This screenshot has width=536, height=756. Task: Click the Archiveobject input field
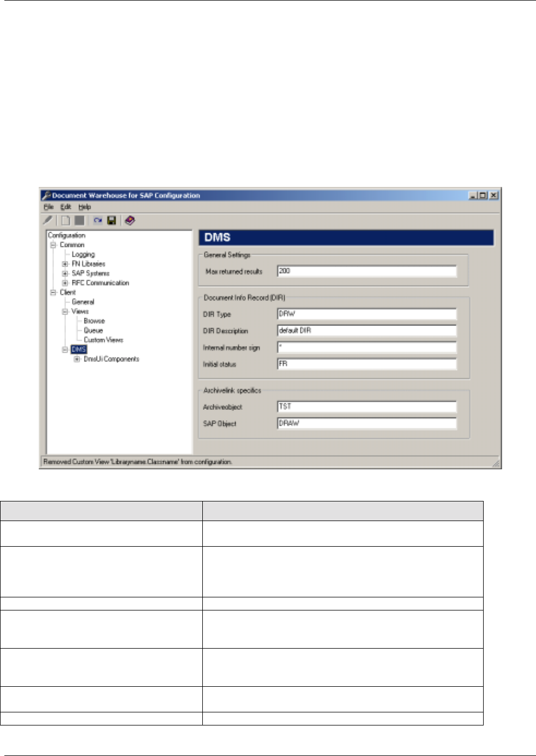367,407
